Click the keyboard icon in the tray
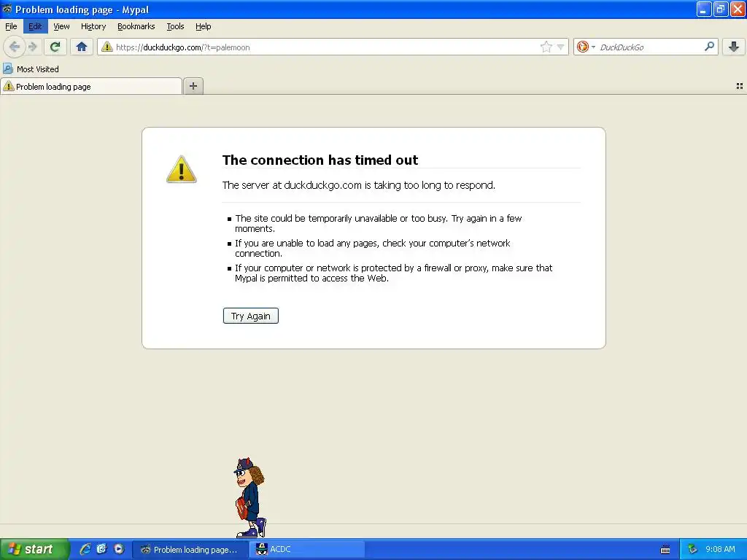Screen dimensions: 747x560 point(665,550)
